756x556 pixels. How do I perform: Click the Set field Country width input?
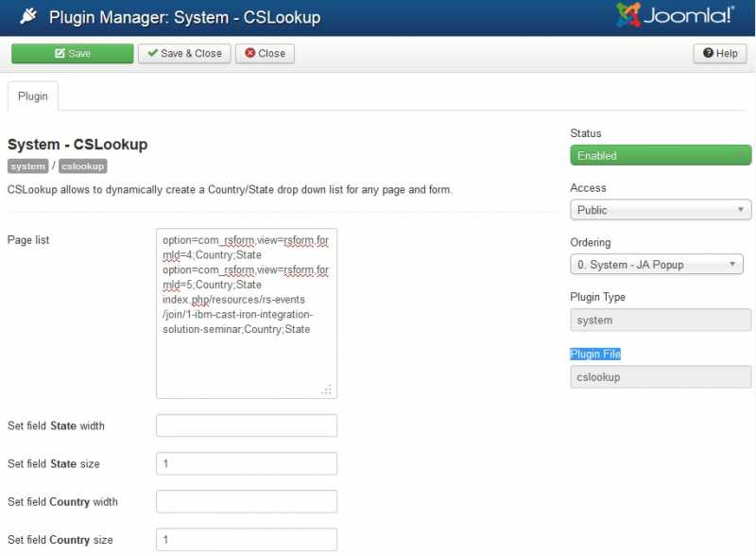[x=246, y=502]
